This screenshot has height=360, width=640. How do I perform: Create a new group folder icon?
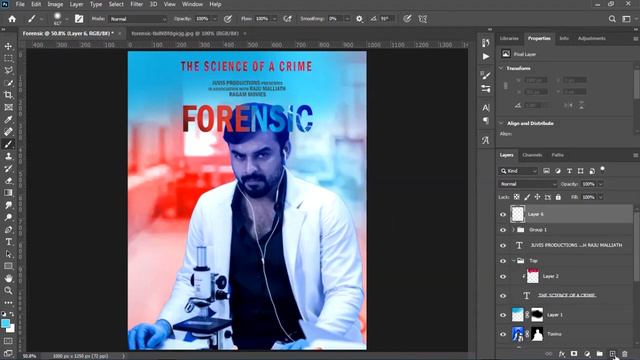click(x=599, y=354)
